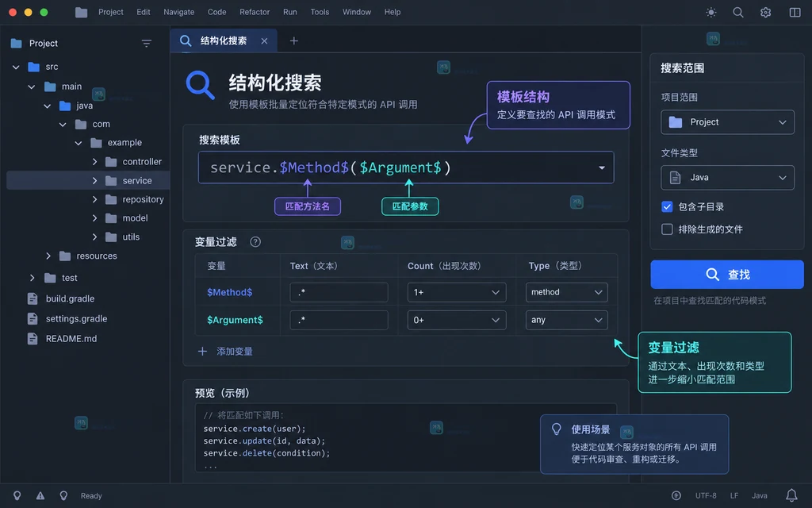812x508 pixels.
Task: Click the src folder icon
Action: tap(33, 67)
